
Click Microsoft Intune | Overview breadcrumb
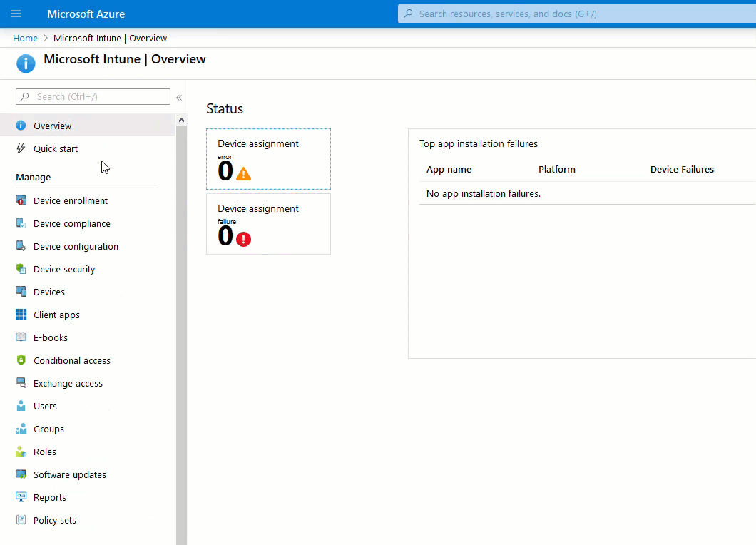tap(110, 38)
